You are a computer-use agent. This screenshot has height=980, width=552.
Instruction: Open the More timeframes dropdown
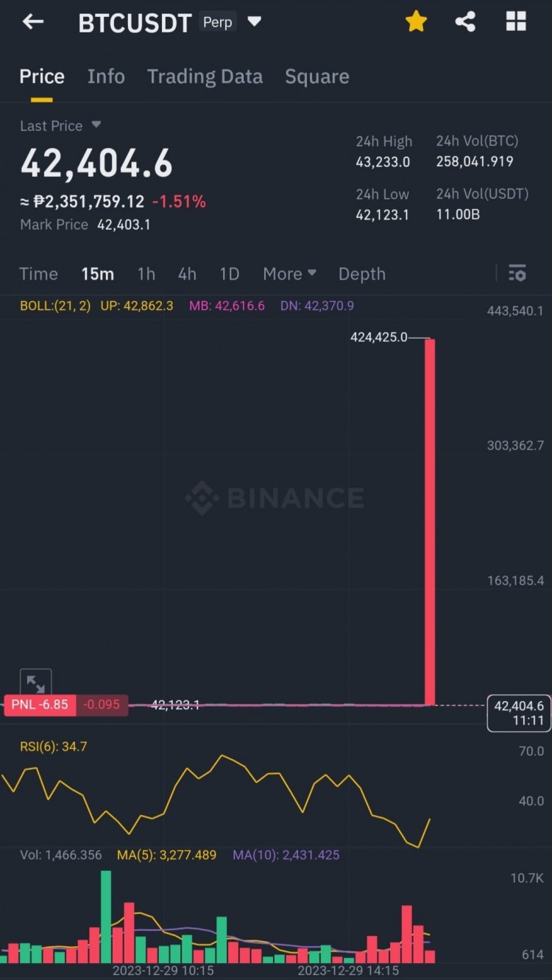(289, 274)
